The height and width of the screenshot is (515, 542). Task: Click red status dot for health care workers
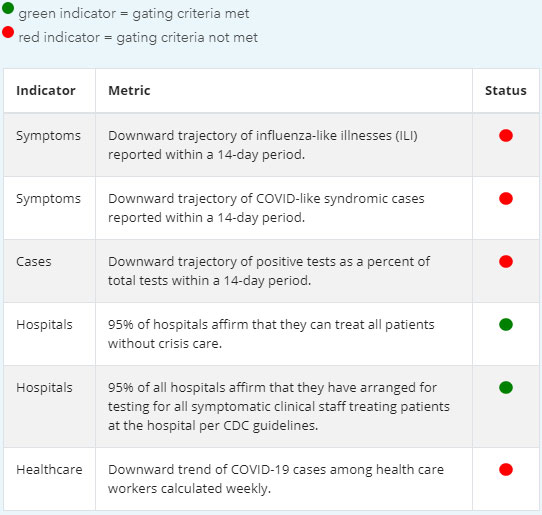(x=506, y=469)
